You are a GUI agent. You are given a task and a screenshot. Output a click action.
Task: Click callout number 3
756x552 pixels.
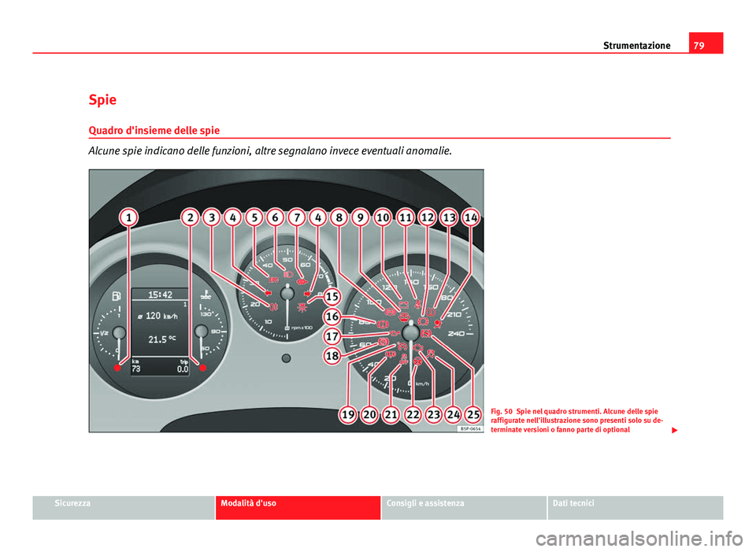pyautogui.click(x=212, y=217)
